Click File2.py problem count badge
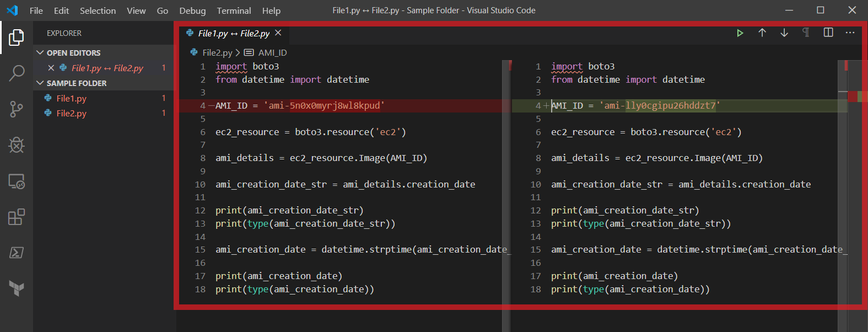 coord(164,113)
